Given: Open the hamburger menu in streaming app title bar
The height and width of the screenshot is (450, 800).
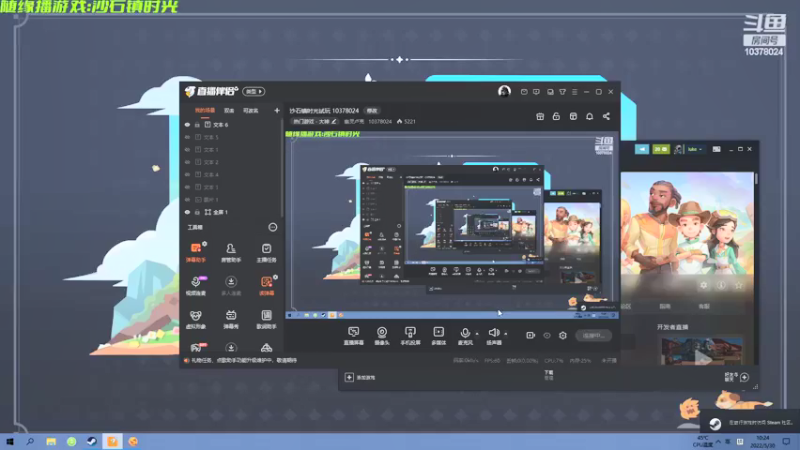Looking at the screenshot, I should 574,92.
